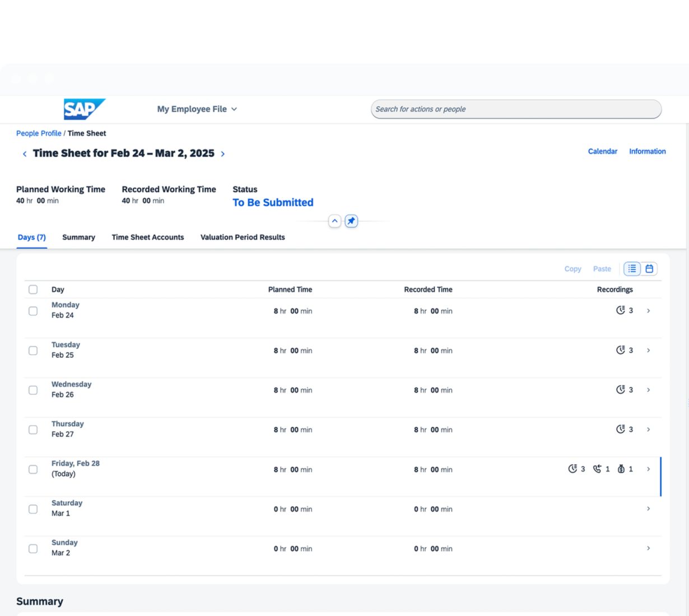Open the Calendar link
This screenshot has height=616, width=689.
coord(602,151)
